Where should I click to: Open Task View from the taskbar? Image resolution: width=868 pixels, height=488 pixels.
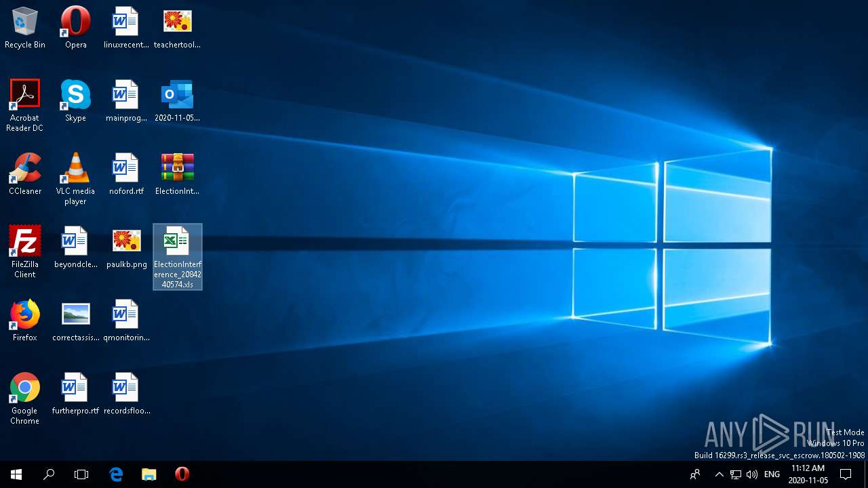coord(81,474)
